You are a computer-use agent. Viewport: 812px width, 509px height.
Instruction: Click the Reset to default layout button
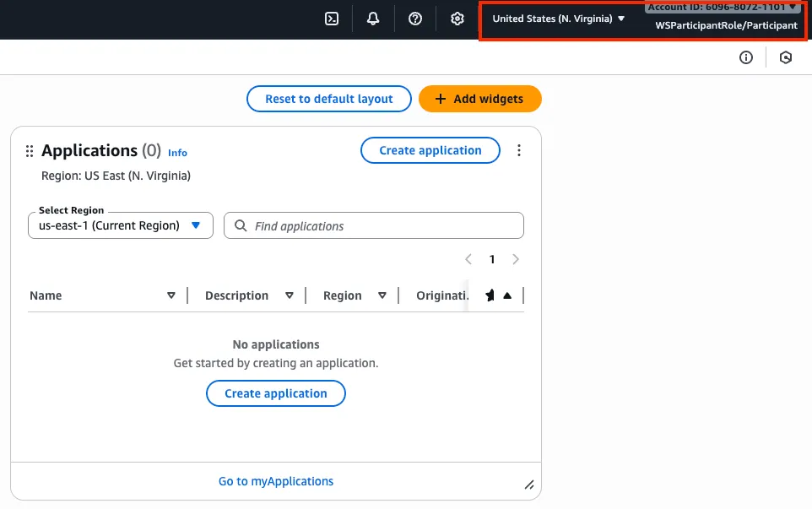pyautogui.click(x=328, y=99)
